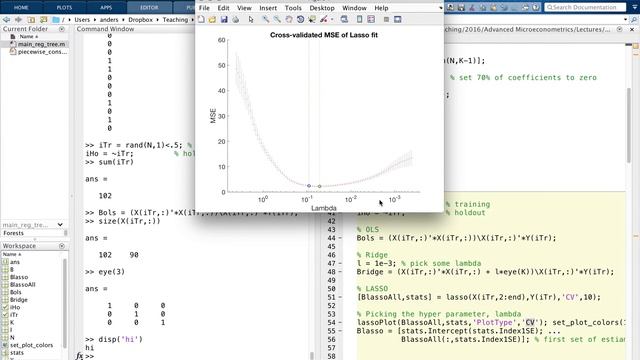
Task: Open the Brush color dropdown arrow
Action: click(332, 20)
